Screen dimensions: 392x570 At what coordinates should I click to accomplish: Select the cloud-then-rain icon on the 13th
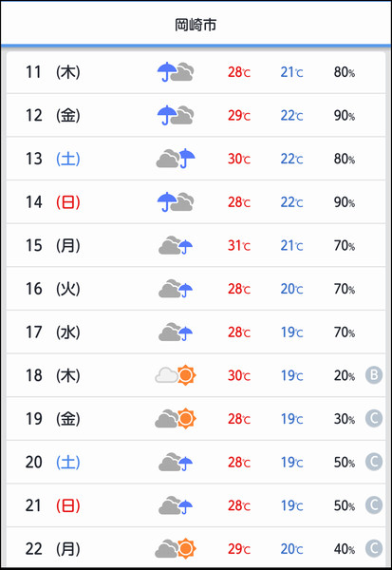[x=176, y=158]
